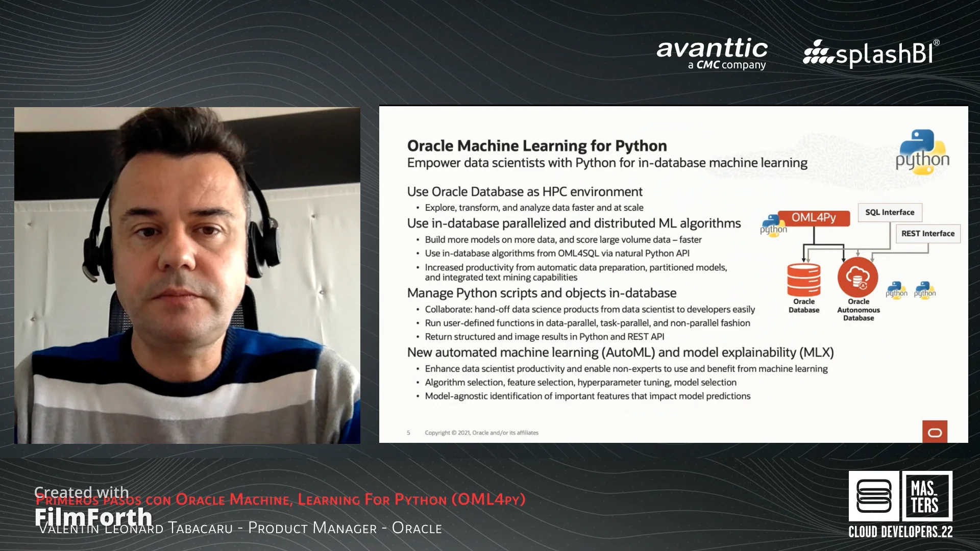
Task: Click the REST Interface box in diagram
Action: coord(927,233)
